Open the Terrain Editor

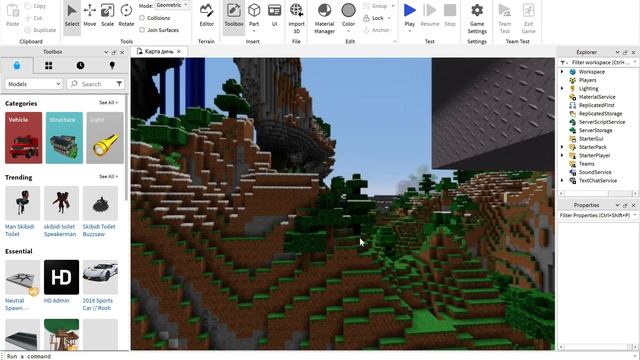207,16
